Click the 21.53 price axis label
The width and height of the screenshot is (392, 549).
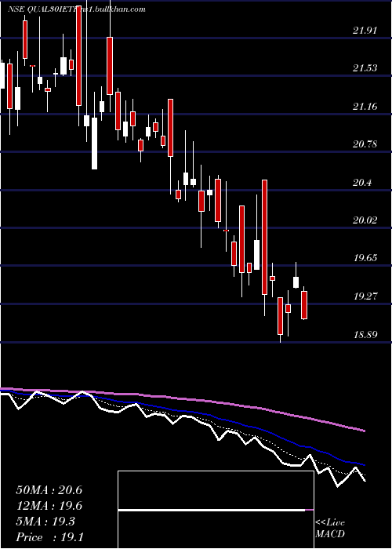tap(365, 68)
